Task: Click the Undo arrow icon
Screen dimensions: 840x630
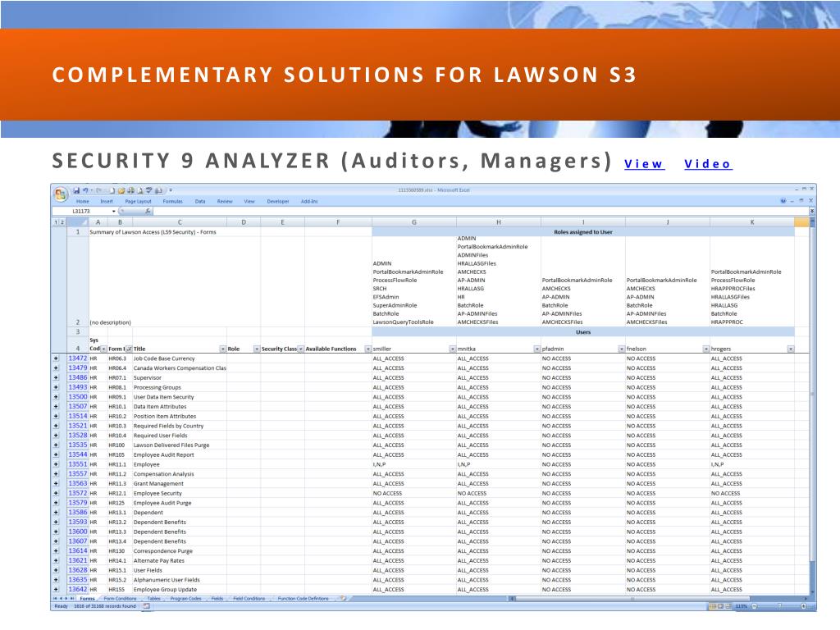Action: pyautogui.click(x=85, y=190)
